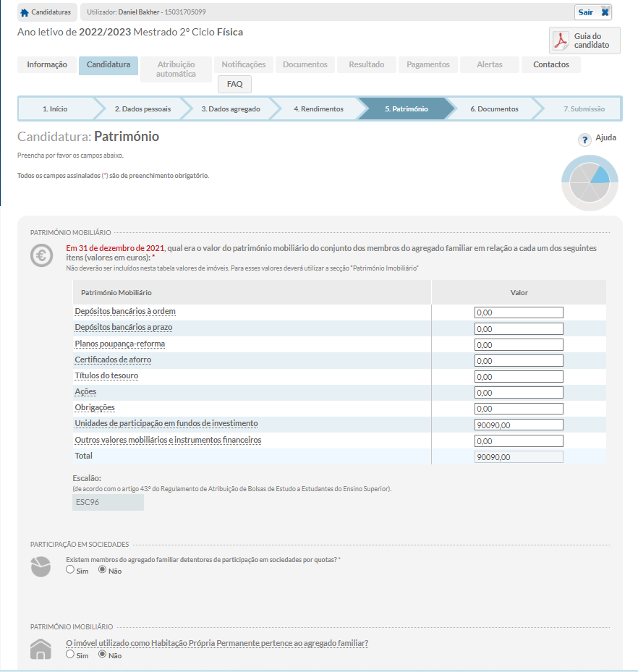Open the Guia do candidato link

click(x=584, y=41)
